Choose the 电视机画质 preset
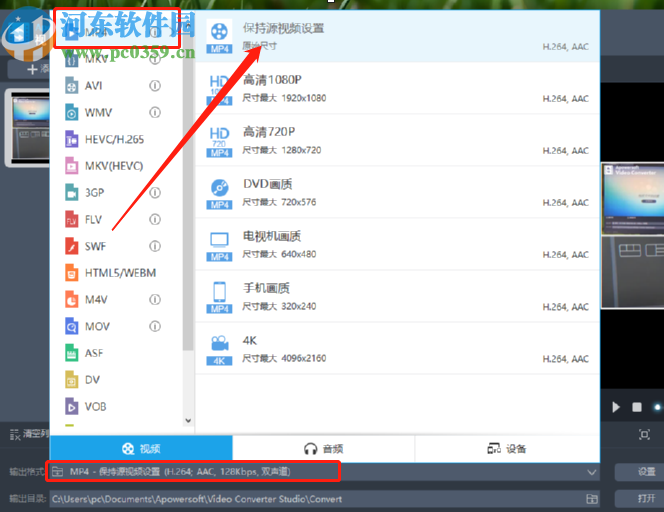The width and height of the screenshot is (664, 512). click(397, 245)
